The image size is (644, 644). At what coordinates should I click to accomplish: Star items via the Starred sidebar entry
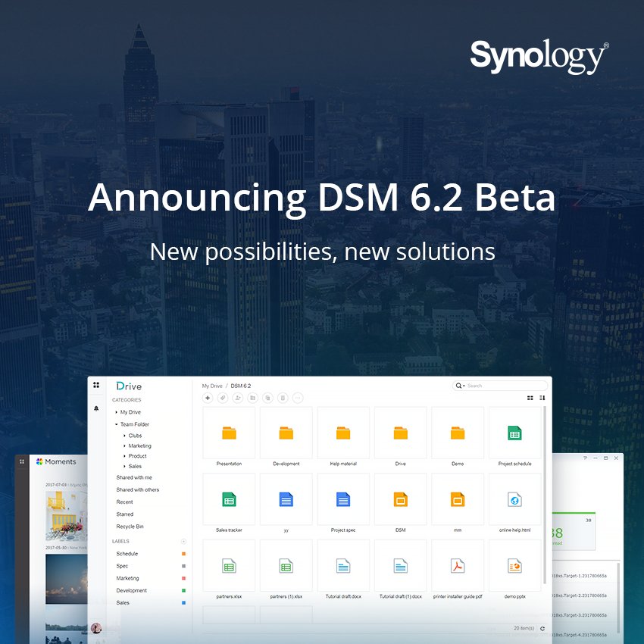[x=124, y=514]
